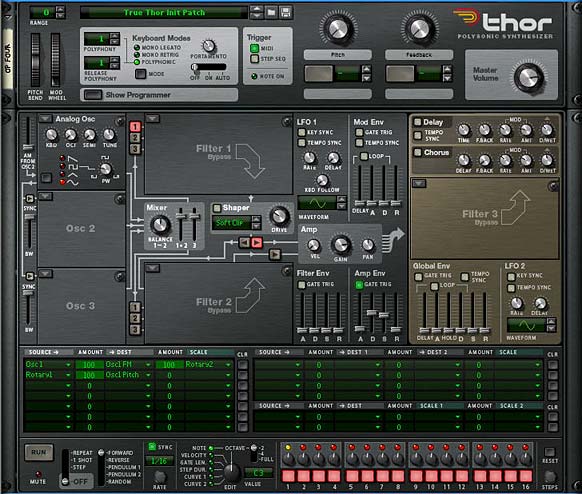The image size is (582, 494).
Task: Click the step sequencer RUN button
Action: click(x=39, y=452)
